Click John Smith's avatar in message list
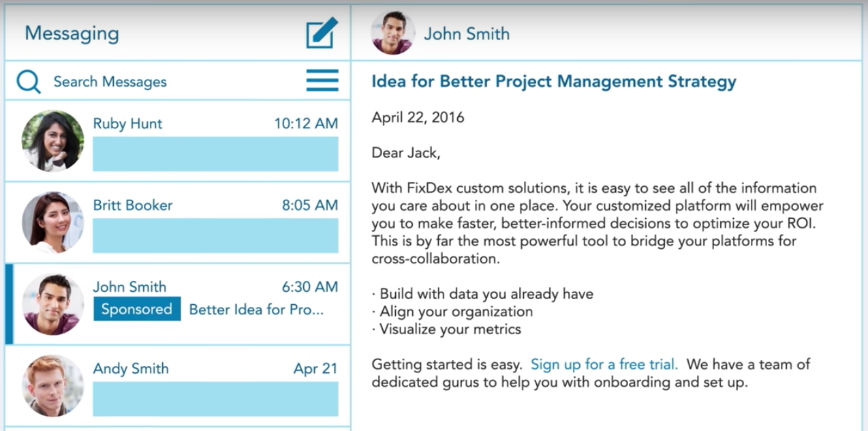This screenshot has height=431, width=868. tap(53, 304)
